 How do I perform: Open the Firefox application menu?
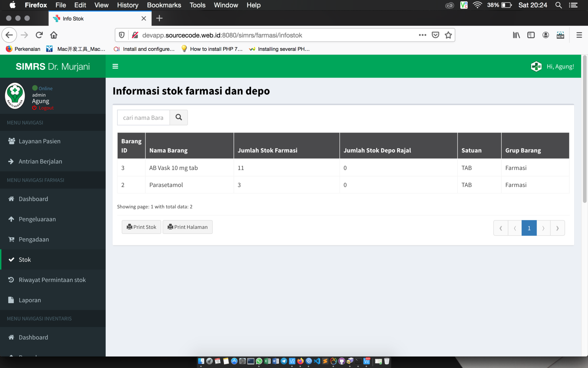[x=579, y=35]
